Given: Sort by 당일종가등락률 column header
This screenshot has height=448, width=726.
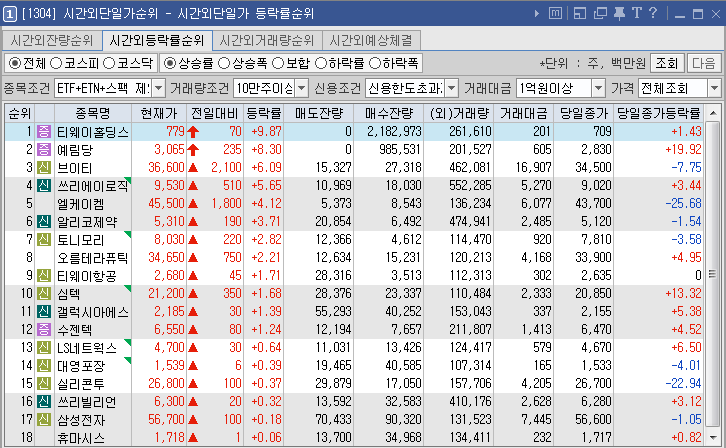Looking at the screenshot, I should coord(659,113).
